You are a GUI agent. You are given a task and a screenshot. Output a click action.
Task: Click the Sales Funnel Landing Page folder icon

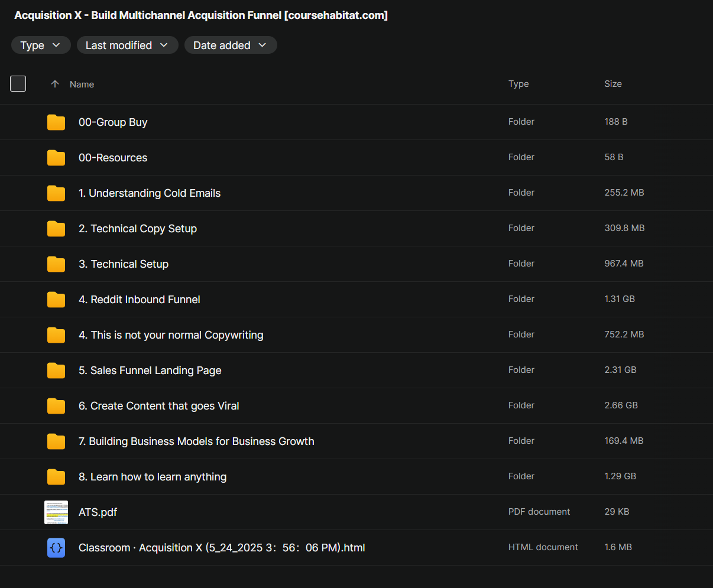click(x=56, y=371)
